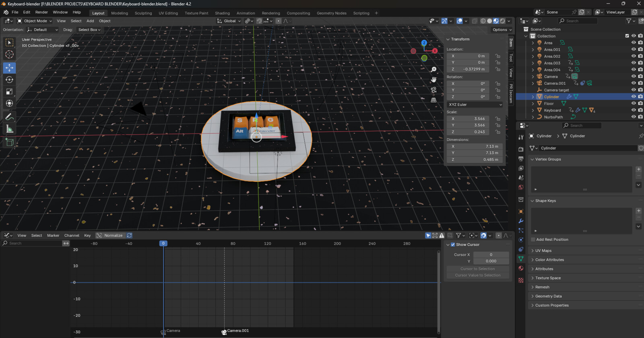Image resolution: width=644 pixels, height=338 pixels.
Task: Open Texture properties tab (checker icon)
Action: pyautogui.click(x=521, y=280)
